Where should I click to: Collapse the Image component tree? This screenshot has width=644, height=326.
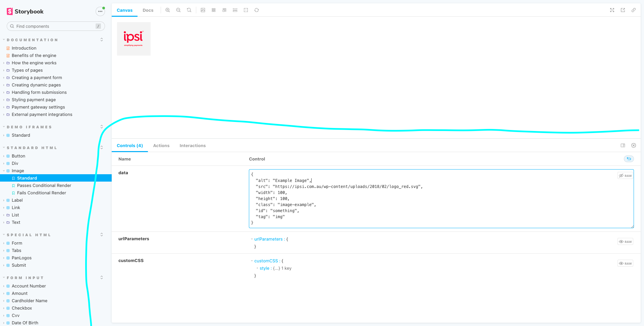click(18, 171)
